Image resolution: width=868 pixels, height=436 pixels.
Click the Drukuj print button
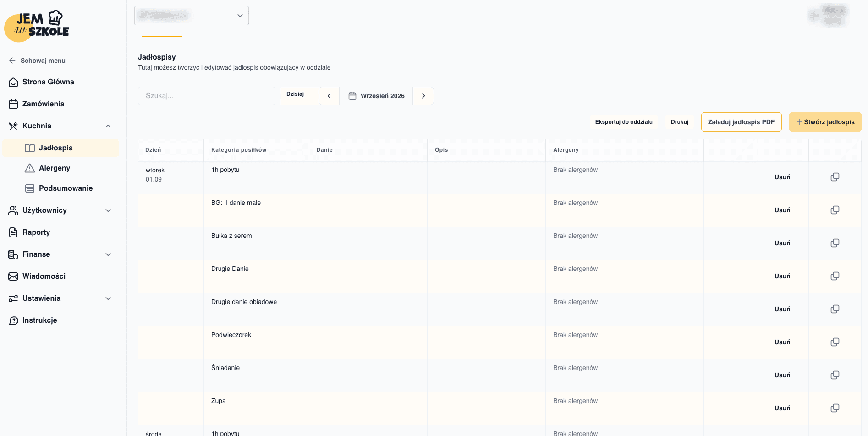pyautogui.click(x=680, y=122)
